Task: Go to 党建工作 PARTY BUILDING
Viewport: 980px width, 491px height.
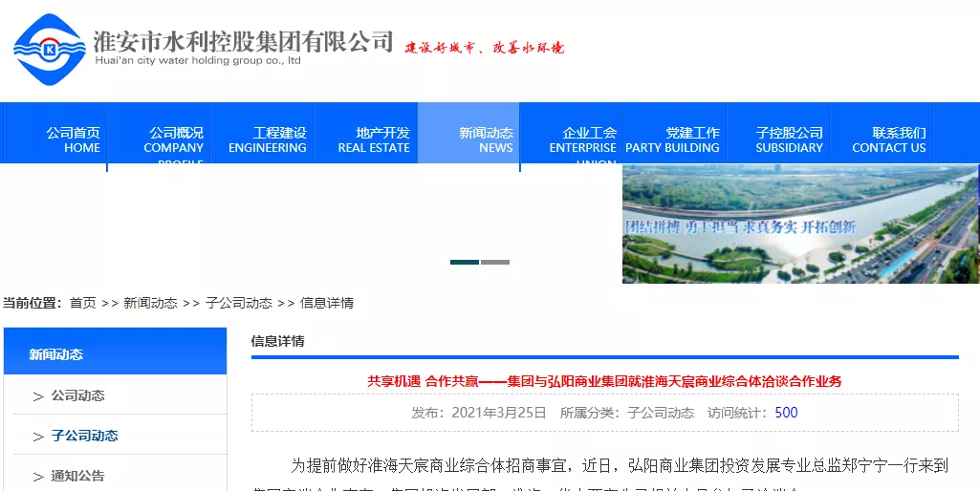Action: point(672,139)
